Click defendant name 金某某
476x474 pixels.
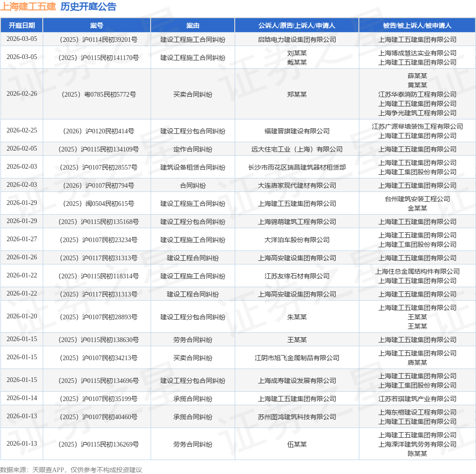tap(417, 208)
